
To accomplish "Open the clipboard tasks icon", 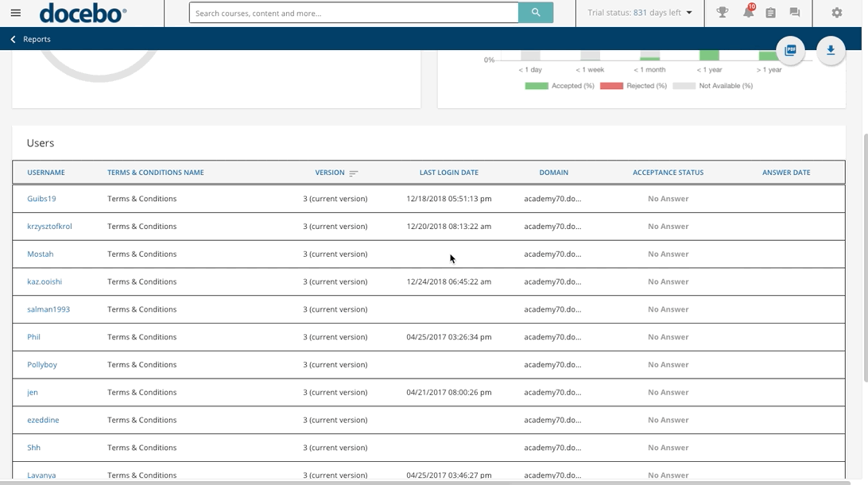I will click(770, 12).
